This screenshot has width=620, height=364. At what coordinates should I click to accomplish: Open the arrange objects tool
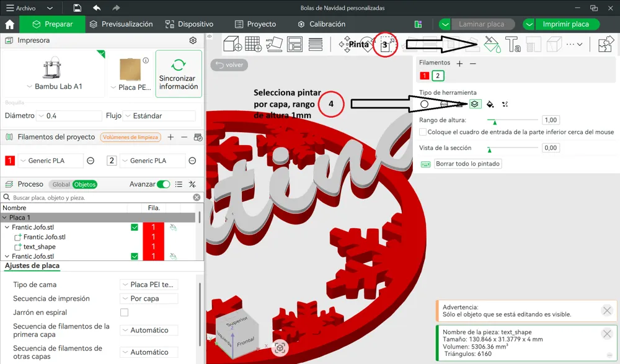[x=294, y=44]
